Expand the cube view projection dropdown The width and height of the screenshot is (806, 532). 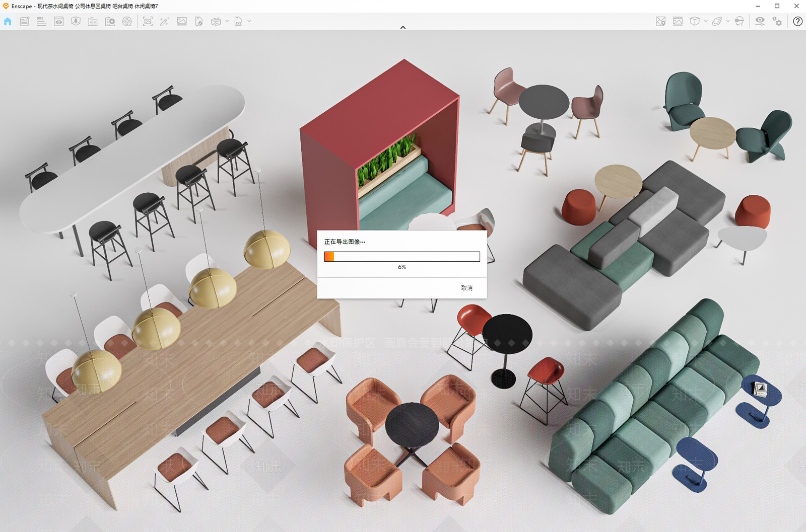tap(706, 21)
